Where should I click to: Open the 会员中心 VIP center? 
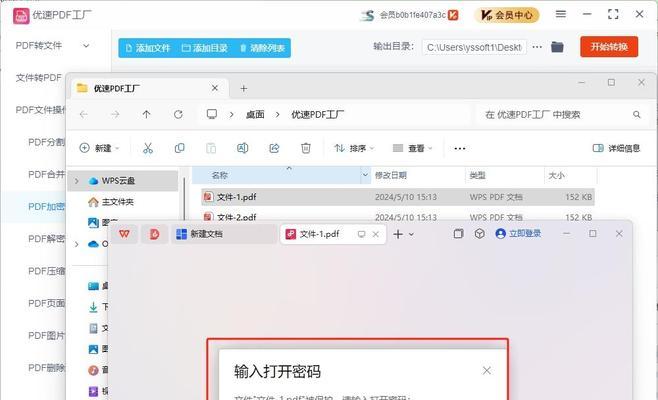[507, 15]
